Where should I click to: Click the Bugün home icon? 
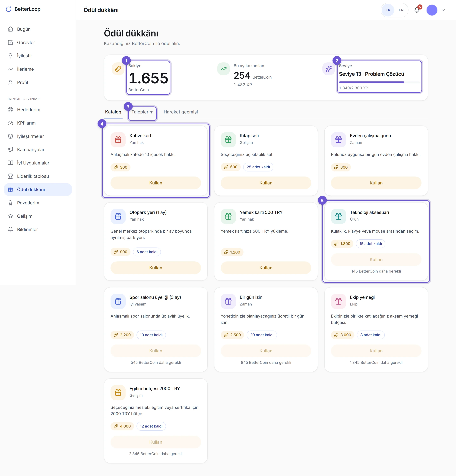pos(10,29)
